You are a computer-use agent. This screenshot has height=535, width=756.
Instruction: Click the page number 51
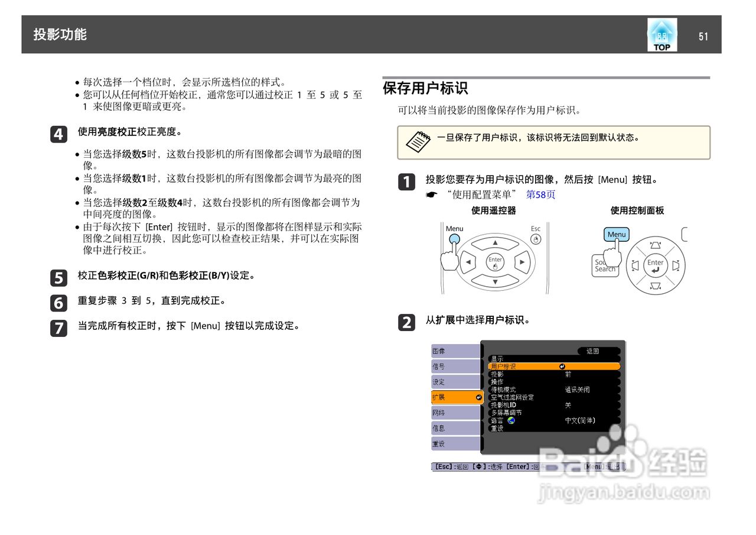tap(703, 36)
